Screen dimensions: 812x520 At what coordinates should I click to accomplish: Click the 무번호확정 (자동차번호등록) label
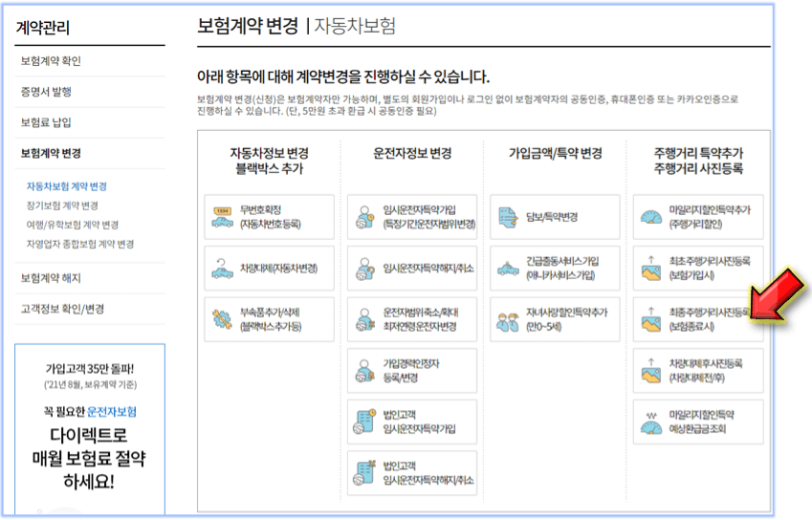(271, 217)
